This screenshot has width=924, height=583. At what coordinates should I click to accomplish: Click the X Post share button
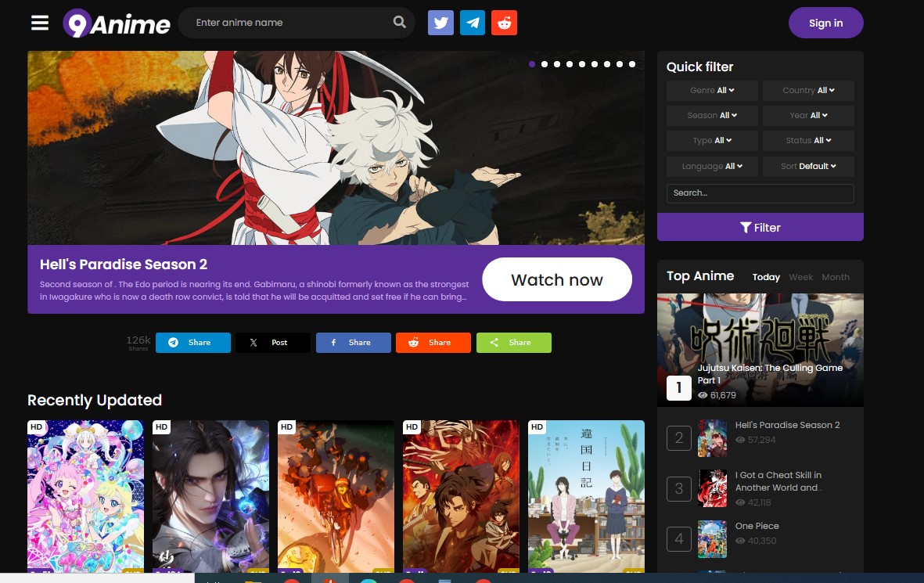click(273, 343)
